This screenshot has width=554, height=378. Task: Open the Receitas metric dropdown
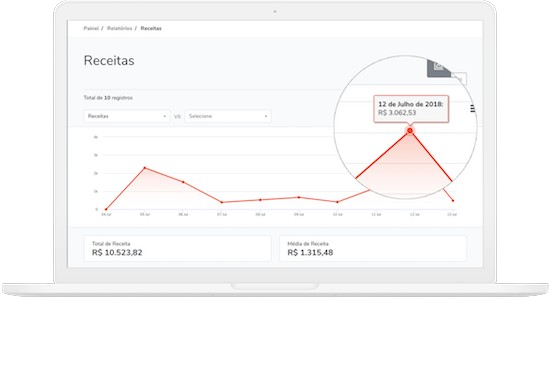[127, 116]
